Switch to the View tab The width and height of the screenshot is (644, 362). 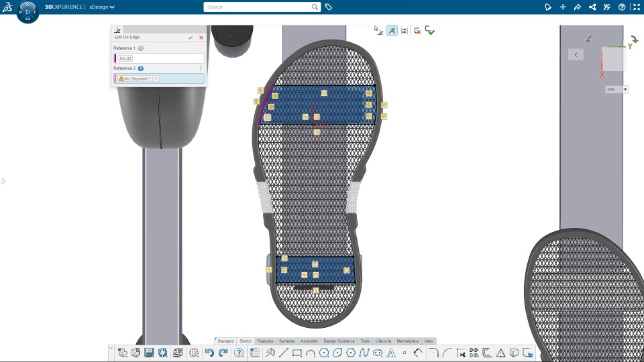point(429,341)
